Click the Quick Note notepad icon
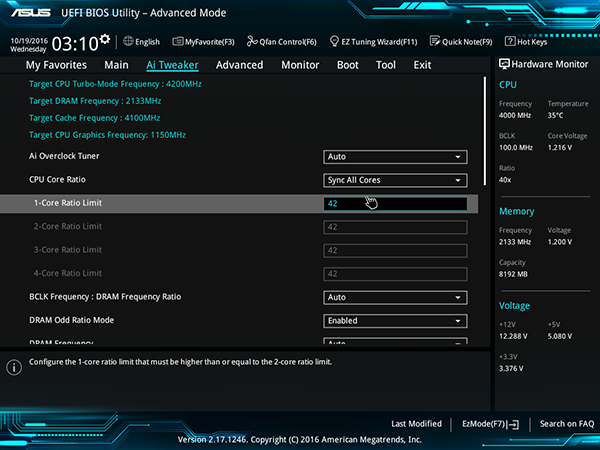The height and width of the screenshot is (450, 600). pos(435,41)
